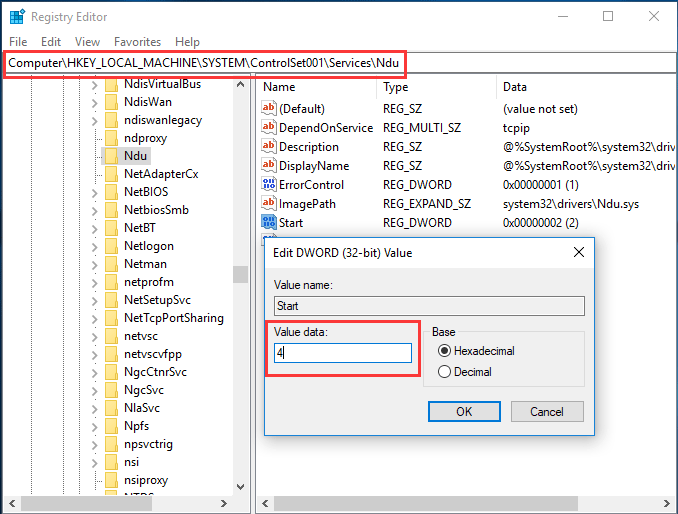Click the ErrorControl DWORD value icon
Image resolution: width=678 pixels, height=514 pixels.
[269, 184]
